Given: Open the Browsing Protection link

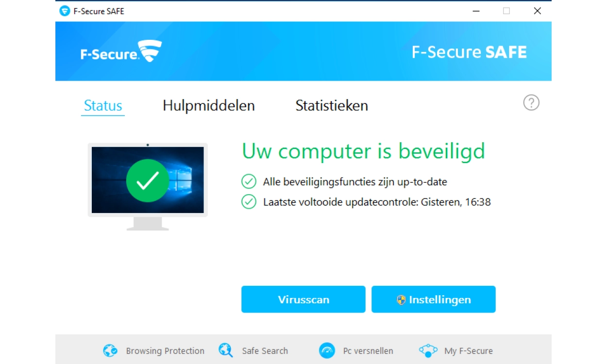Looking at the screenshot, I should click(x=165, y=351).
